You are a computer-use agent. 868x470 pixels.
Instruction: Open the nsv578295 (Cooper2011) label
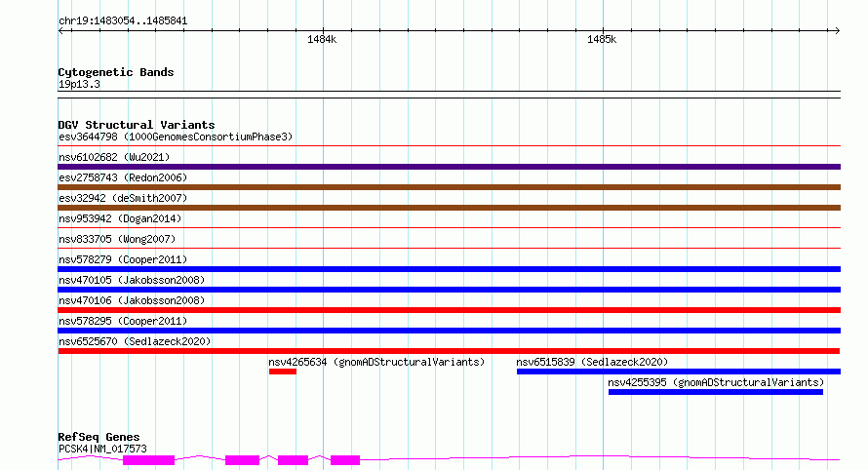pyautogui.click(x=123, y=321)
